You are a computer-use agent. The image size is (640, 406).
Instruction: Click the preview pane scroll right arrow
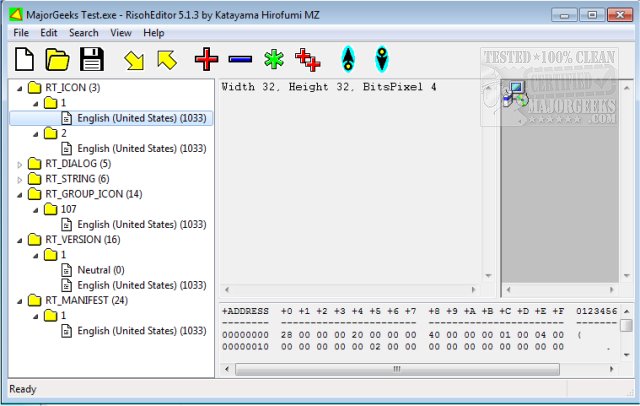611,290
